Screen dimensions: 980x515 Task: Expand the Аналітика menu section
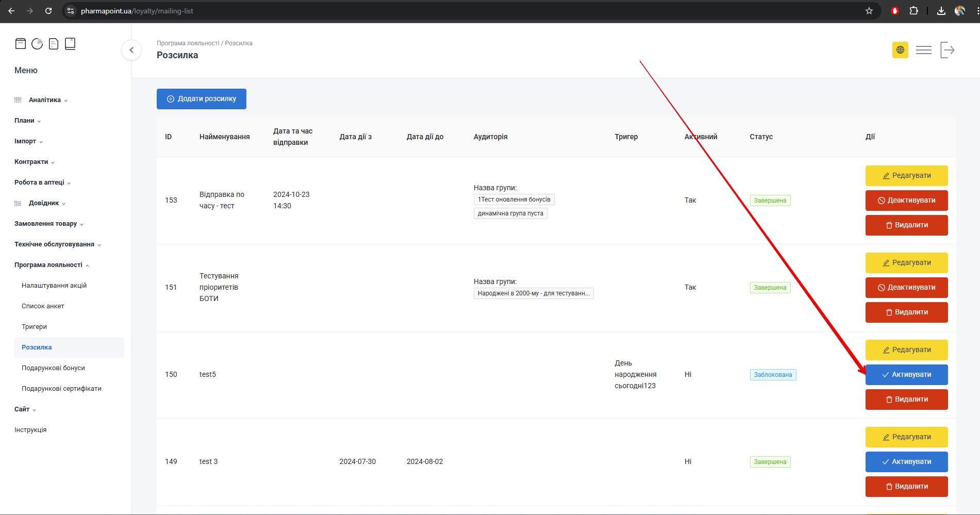45,100
